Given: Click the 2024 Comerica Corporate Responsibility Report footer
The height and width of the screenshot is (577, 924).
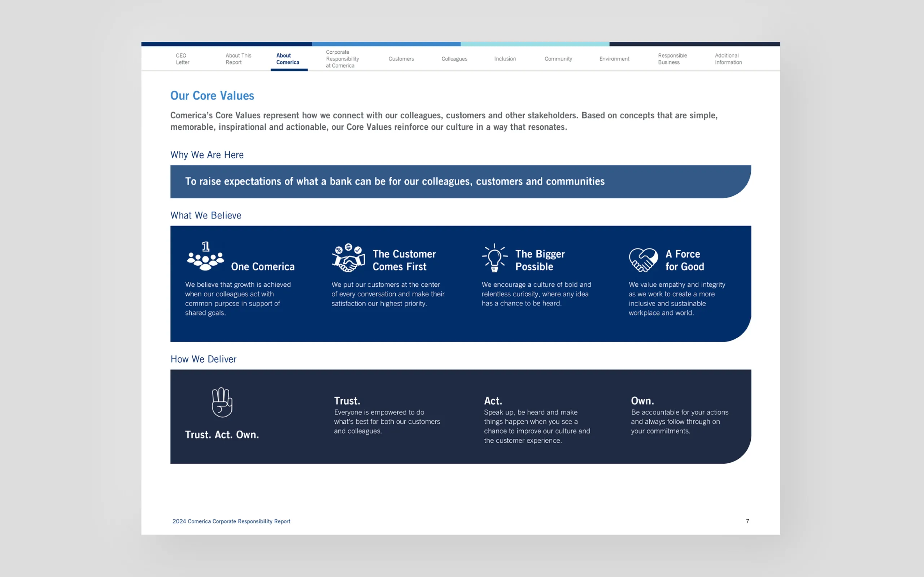Looking at the screenshot, I should [231, 521].
